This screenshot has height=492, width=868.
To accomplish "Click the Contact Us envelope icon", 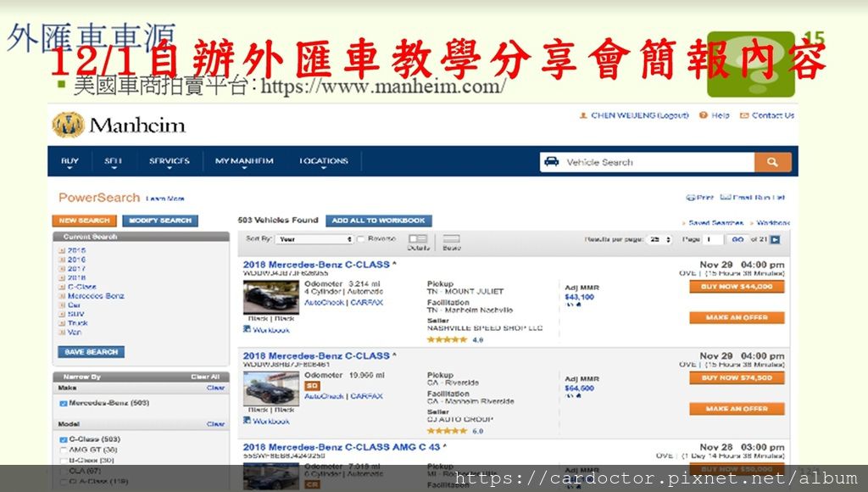I will (x=744, y=115).
